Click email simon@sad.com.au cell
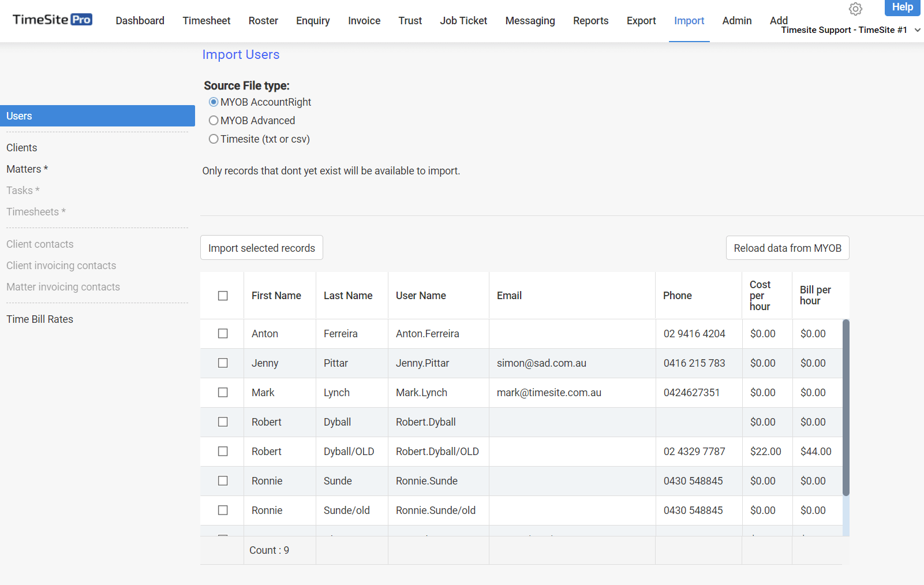Image resolution: width=924 pixels, height=585 pixels. pos(572,363)
